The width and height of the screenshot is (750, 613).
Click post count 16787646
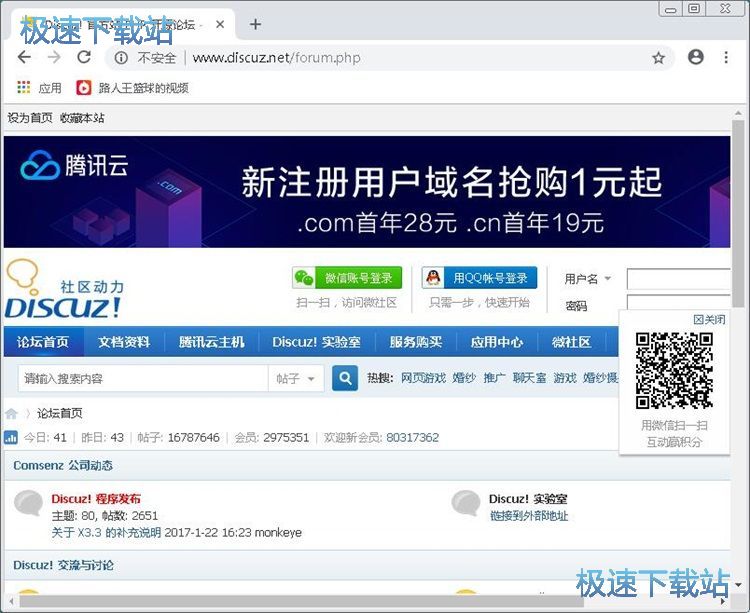click(x=194, y=438)
